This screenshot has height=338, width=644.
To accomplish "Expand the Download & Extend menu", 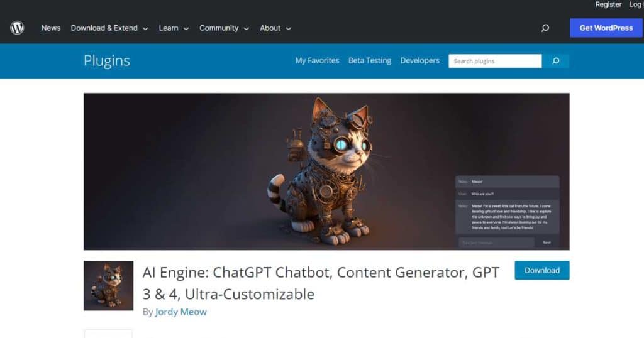I will pyautogui.click(x=109, y=28).
